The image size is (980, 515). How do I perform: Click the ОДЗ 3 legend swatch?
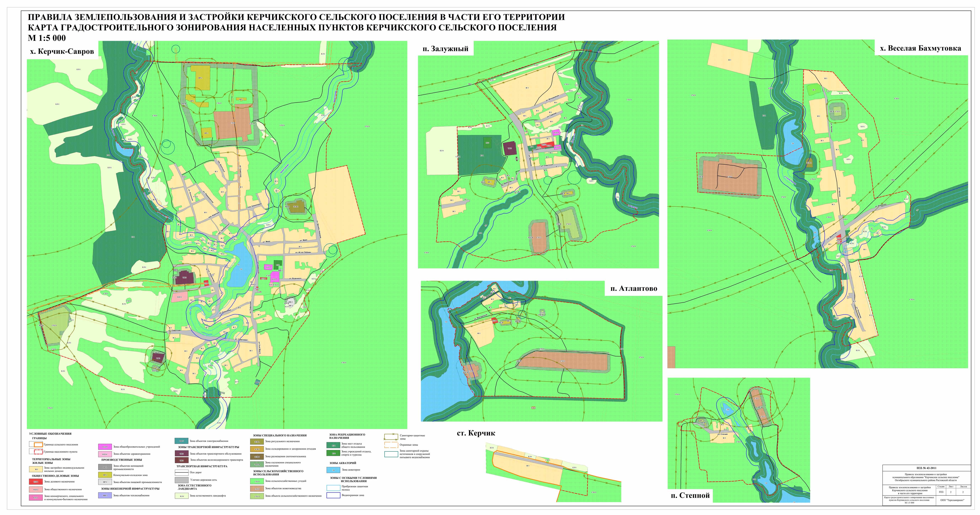[x=36, y=498]
